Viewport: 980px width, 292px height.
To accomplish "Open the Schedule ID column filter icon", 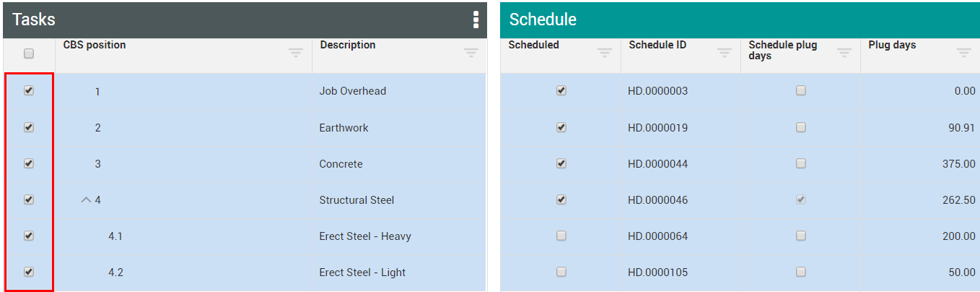I will [x=725, y=52].
